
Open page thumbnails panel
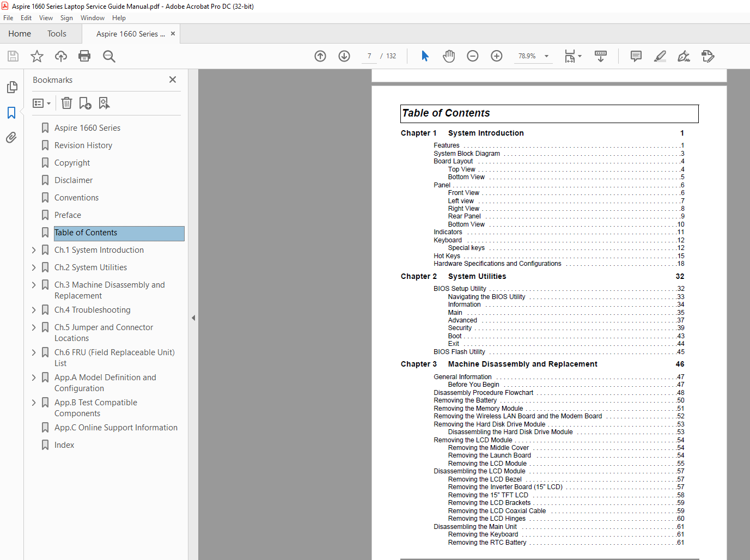pos(11,87)
